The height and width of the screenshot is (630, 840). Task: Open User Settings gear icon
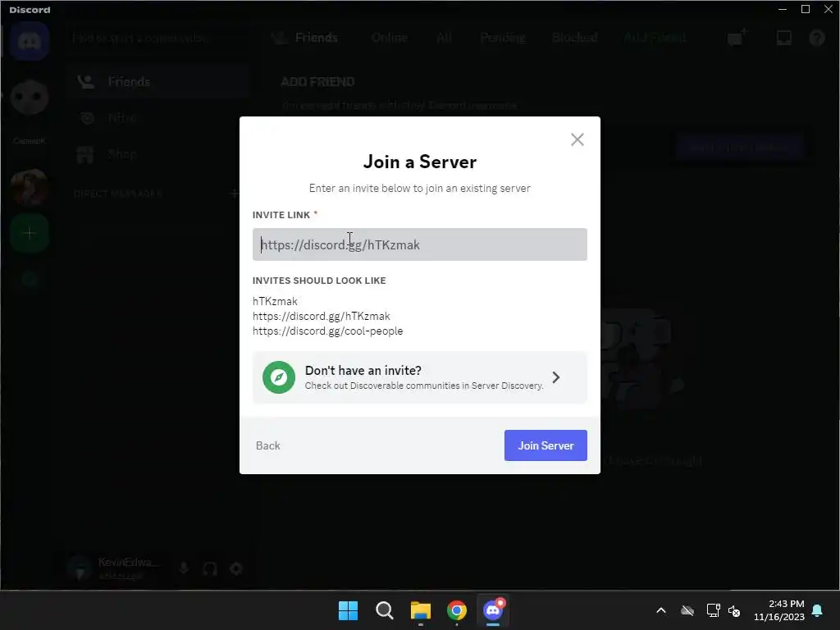click(235, 568)
